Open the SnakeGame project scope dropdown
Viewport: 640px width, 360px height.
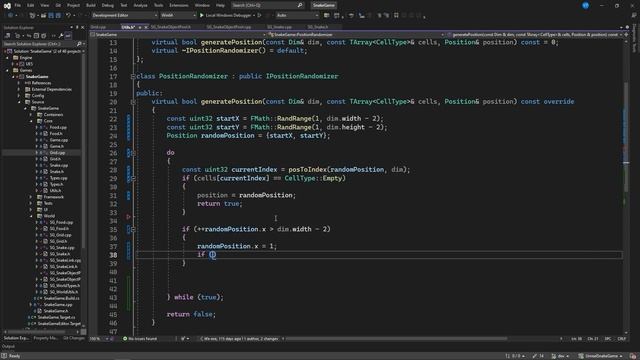click(178, 35)
